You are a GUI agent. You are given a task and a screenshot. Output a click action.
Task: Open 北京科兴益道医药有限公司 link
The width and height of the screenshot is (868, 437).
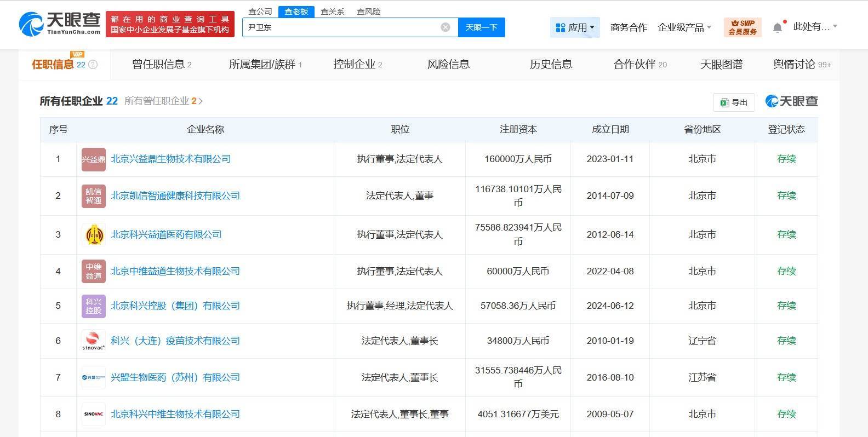[166, 235]
